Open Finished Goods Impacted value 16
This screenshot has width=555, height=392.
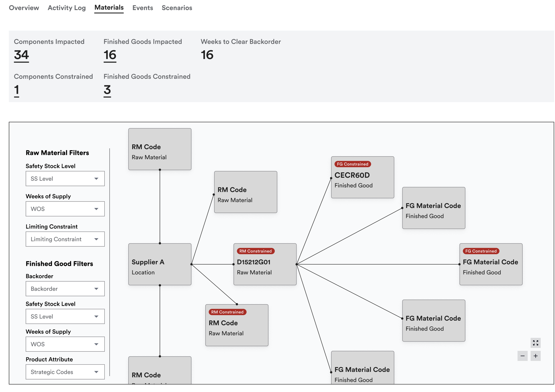point(110,55)
